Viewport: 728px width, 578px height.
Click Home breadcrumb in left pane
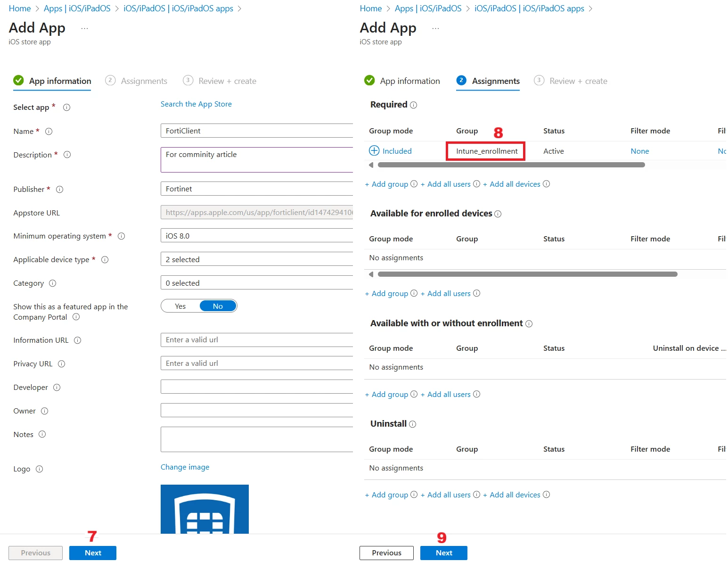click(x=20, y=8)
